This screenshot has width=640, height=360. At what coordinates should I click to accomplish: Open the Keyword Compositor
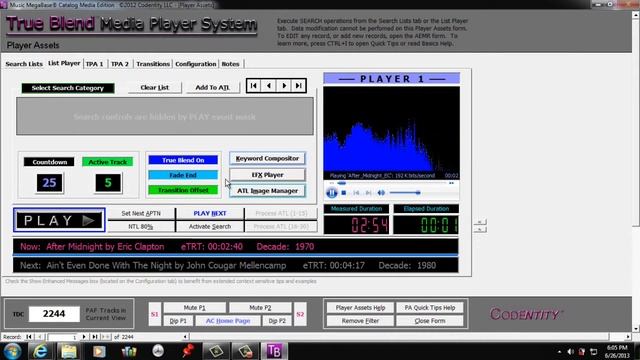pyautogui.click(x=267, y=158)
